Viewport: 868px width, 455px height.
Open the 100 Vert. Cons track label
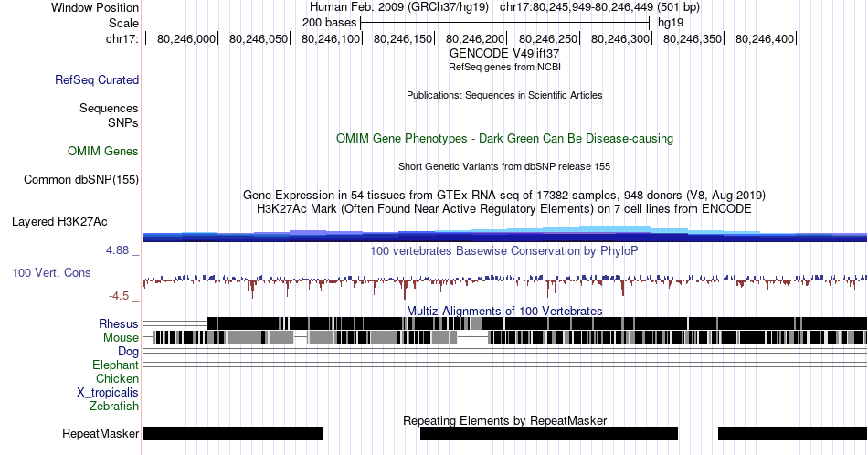coord(51,272)
